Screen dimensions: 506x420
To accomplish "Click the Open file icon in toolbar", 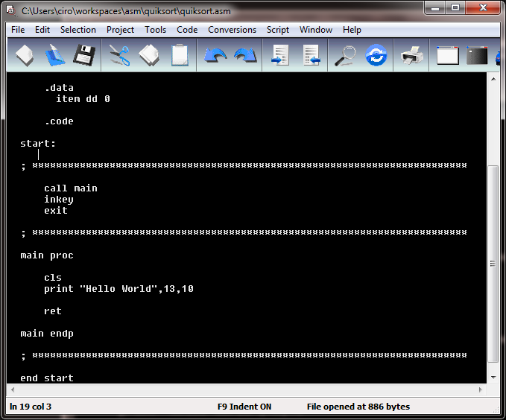I will tap(54, 56).
